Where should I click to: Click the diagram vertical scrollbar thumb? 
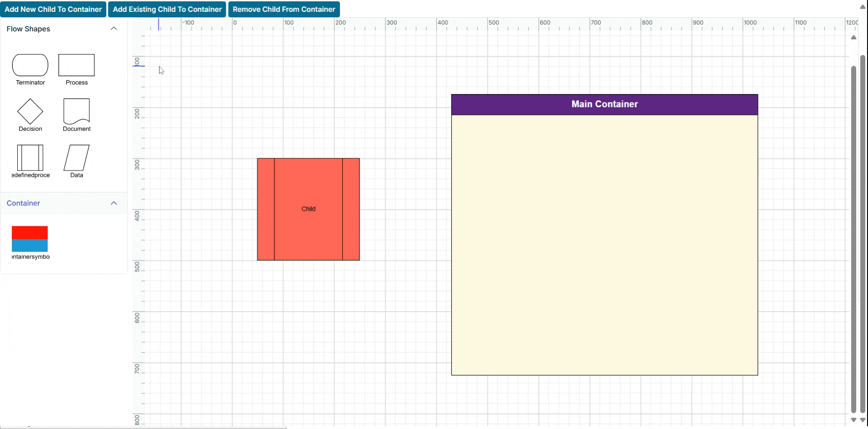(853, 239)
